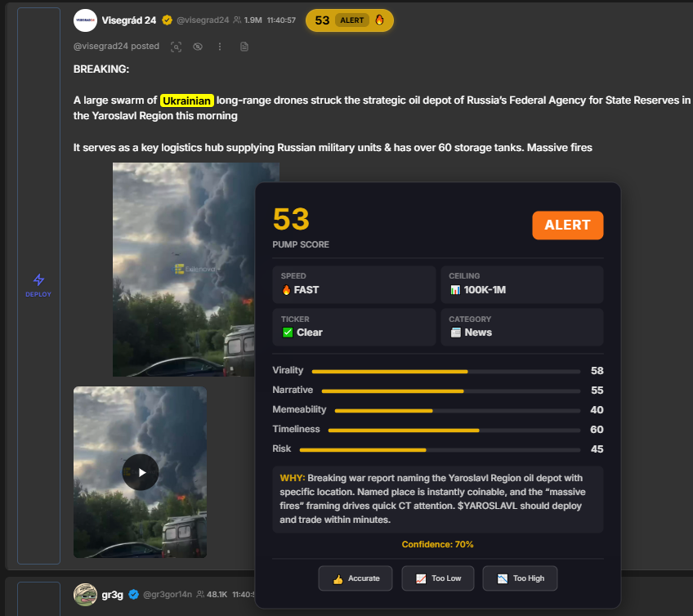
Task: Open the @visegrad24 handle at post top
Action: click(203, 20)
